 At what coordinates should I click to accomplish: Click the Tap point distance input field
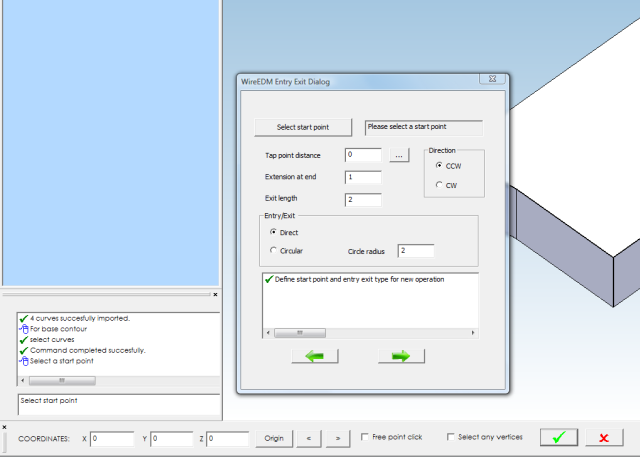tap(363, 155)
